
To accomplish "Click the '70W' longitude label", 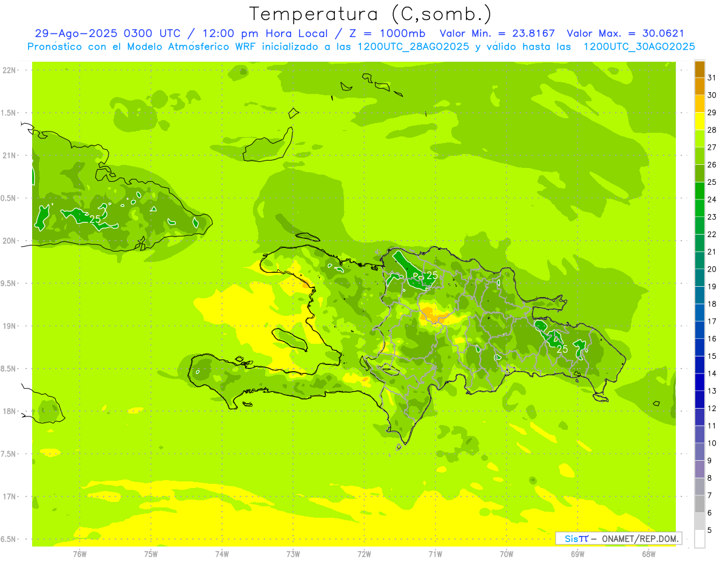I will 507,554.
